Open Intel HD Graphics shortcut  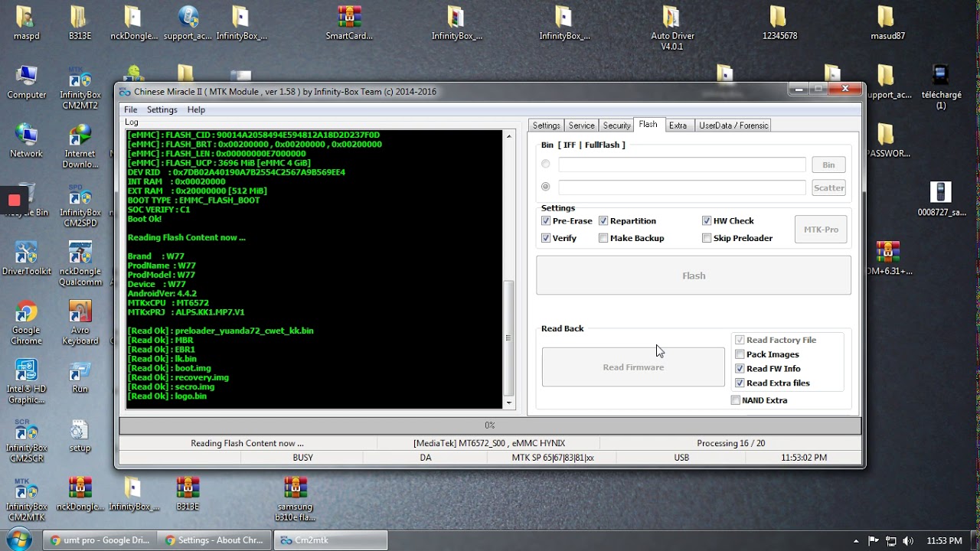pyautogui.click(x=26, y=382)
